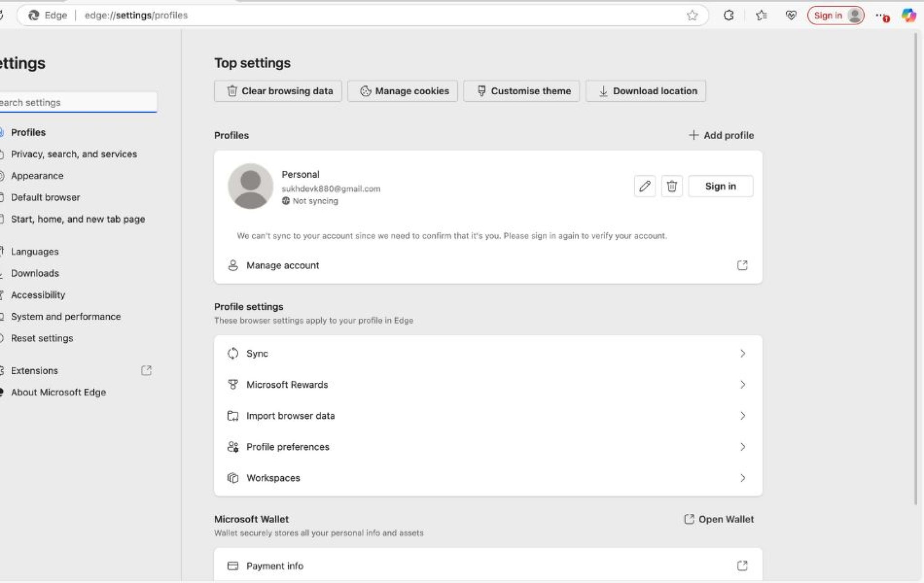
Task: Expand the Microsoft Rewards row
Action: pyautogui.click(x=742, y=385)
